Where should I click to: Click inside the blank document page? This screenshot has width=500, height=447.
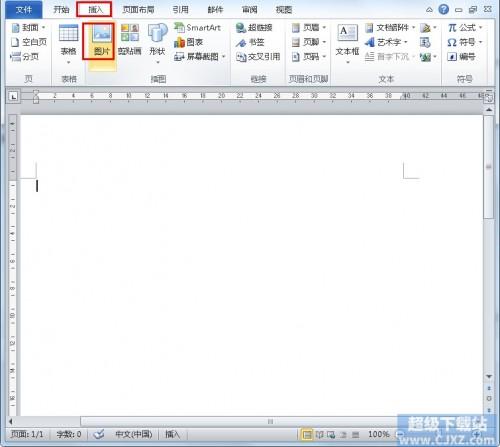(x=252, y=265)
